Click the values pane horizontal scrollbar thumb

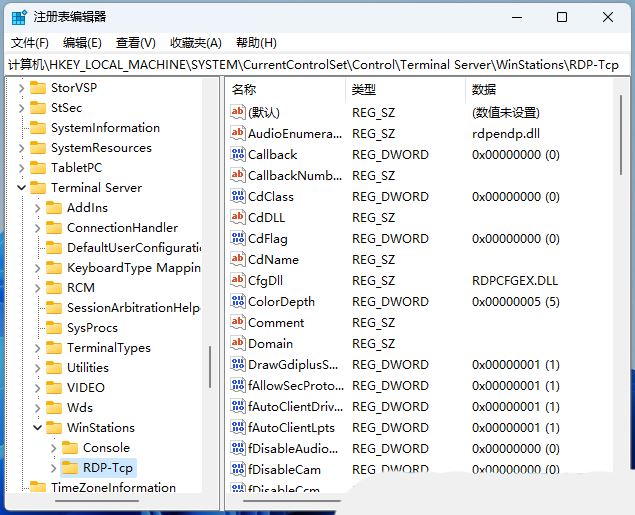(293, 501)
